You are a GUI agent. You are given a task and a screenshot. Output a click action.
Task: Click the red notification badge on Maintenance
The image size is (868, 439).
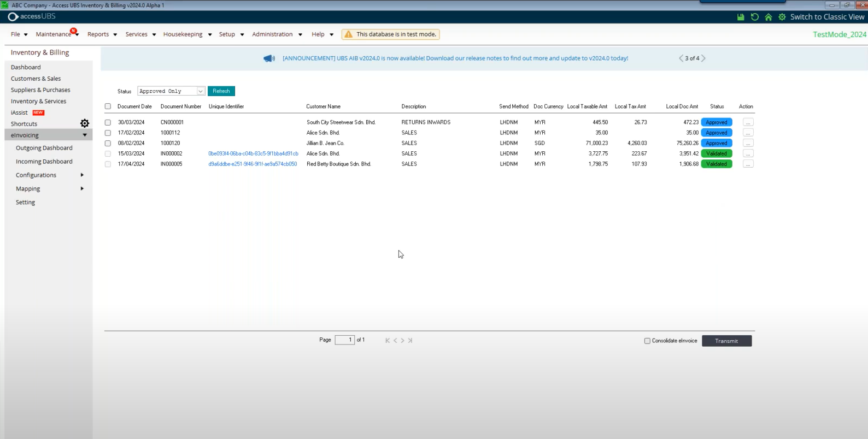click(x=73, y=31)
